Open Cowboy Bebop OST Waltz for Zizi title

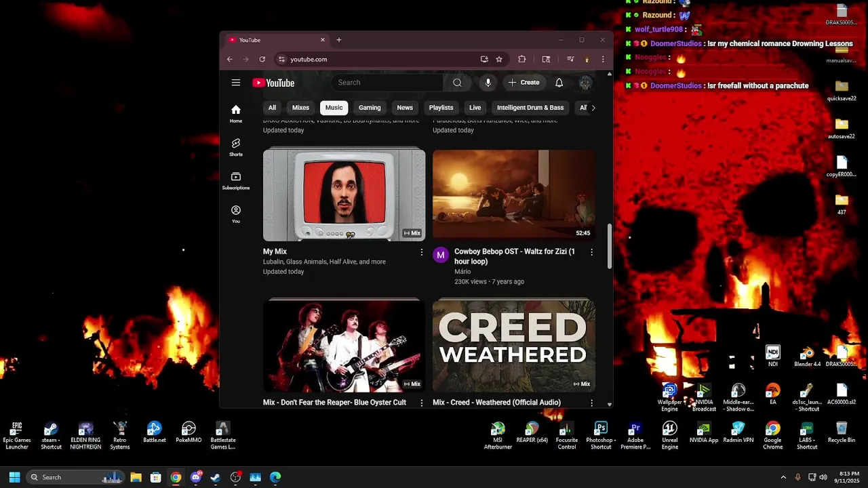(515, 256)
